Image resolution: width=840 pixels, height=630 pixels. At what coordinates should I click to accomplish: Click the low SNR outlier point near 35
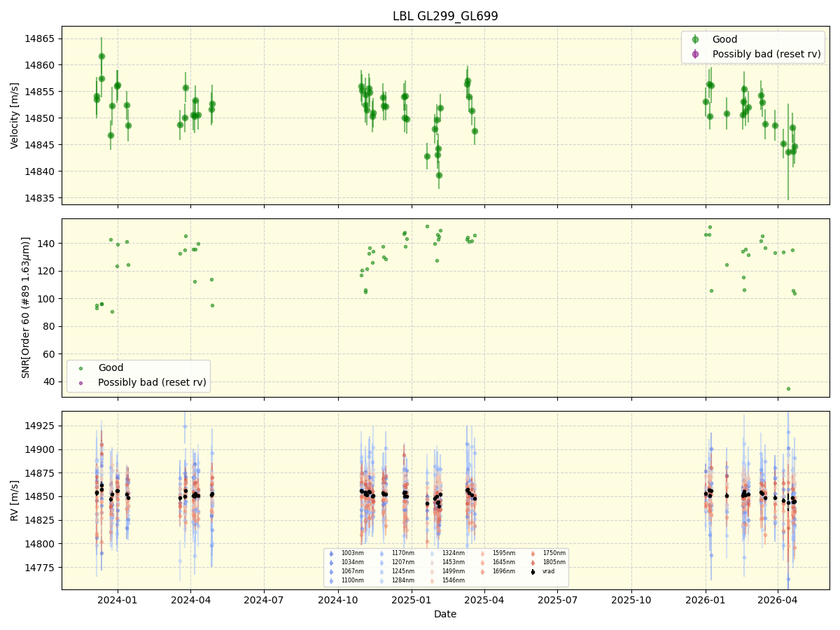788,388
